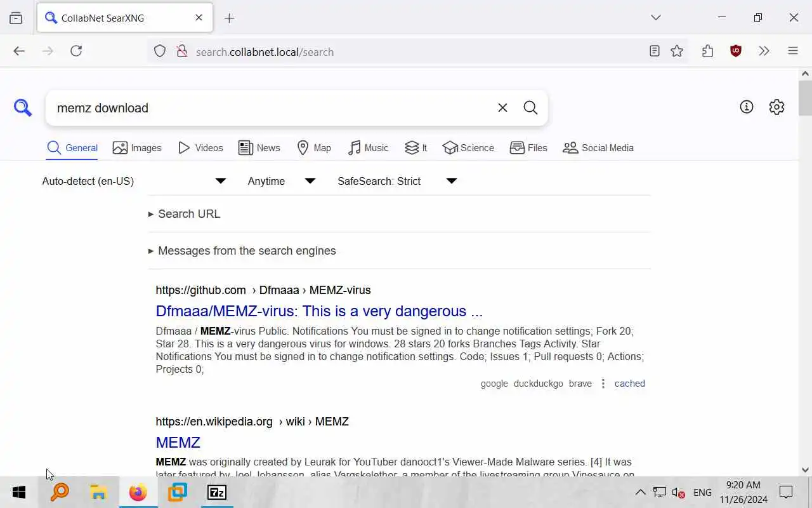Click the browser address bar
This screenshot has height=508, width=812.
coord(406,51)
